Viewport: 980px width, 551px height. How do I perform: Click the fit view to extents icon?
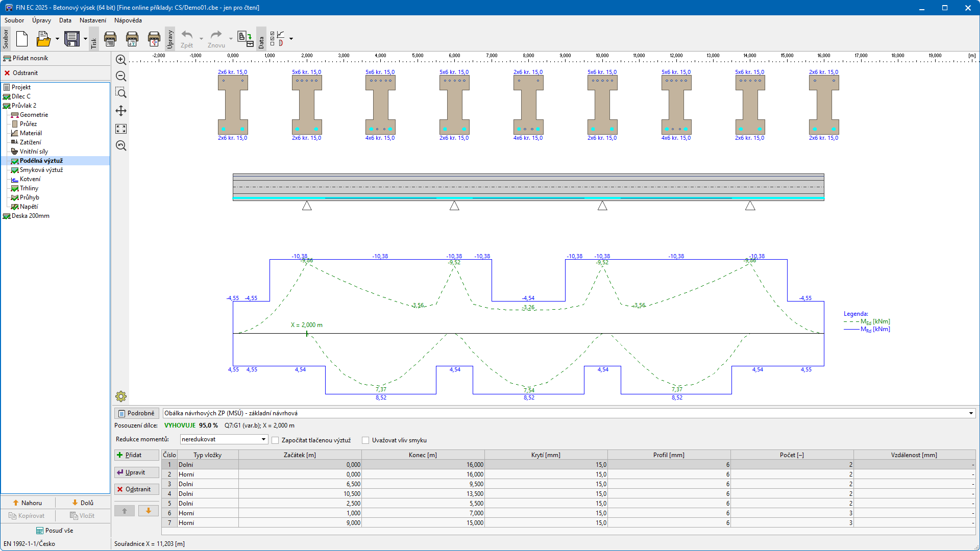(x=121, y=129)
